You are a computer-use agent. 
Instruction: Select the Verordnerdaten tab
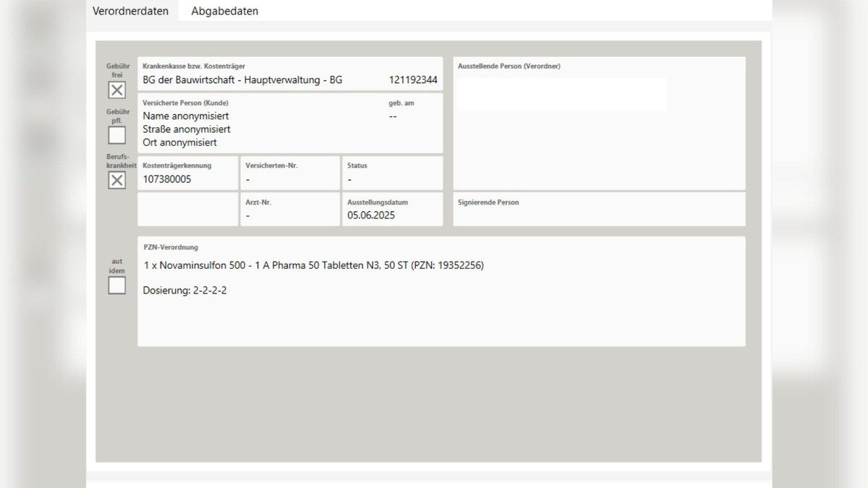130,11
